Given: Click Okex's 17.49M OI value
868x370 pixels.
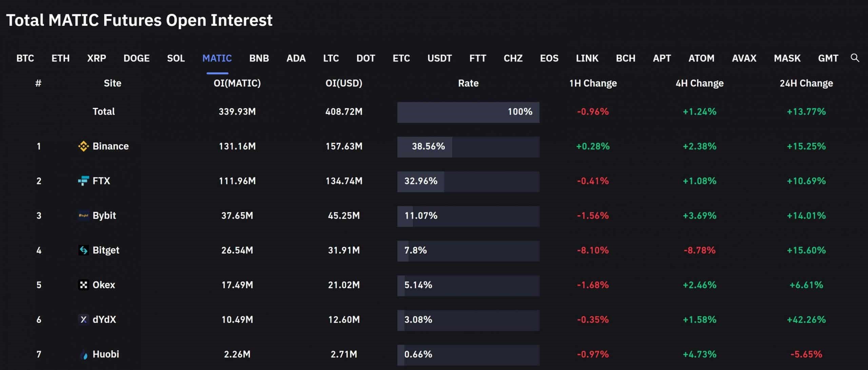Looking at the screenshot, I should pyautogui.click(x=237, y=285).
